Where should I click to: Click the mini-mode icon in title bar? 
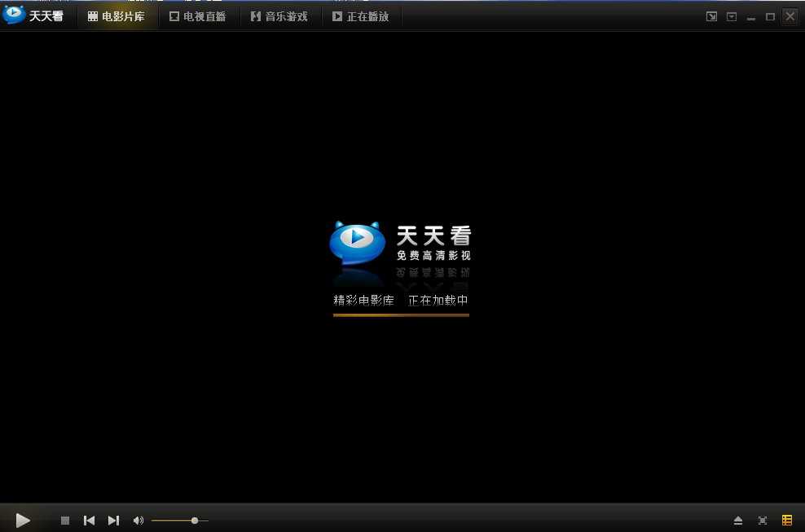tap(711, 15)
